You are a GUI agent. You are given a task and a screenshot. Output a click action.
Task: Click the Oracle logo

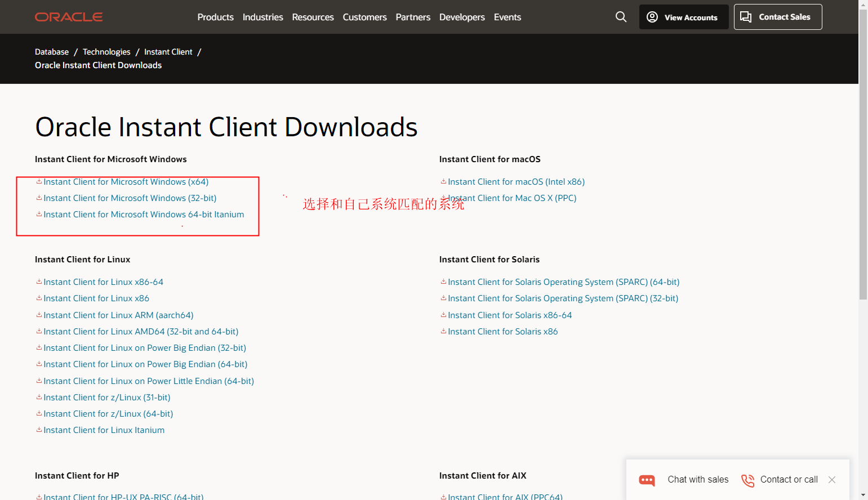pyautogui.click(x=69, y=17)
